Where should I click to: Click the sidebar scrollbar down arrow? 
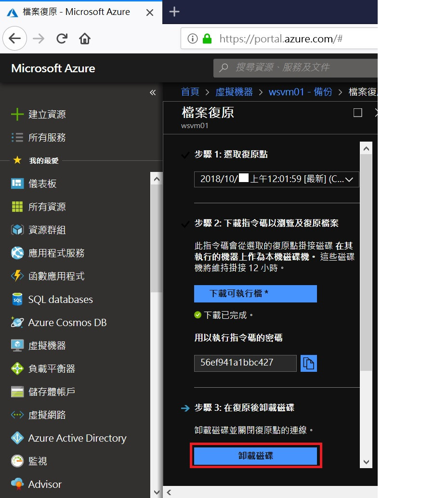click(157, 493)
